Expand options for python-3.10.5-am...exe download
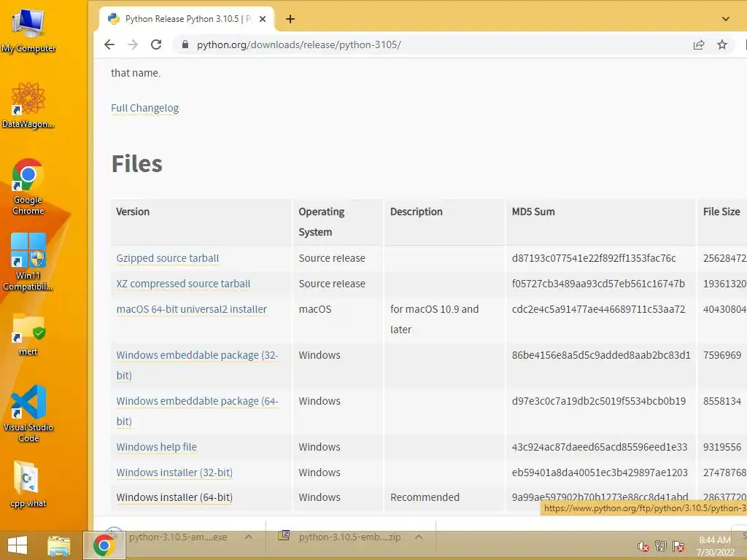 (248, 537)
